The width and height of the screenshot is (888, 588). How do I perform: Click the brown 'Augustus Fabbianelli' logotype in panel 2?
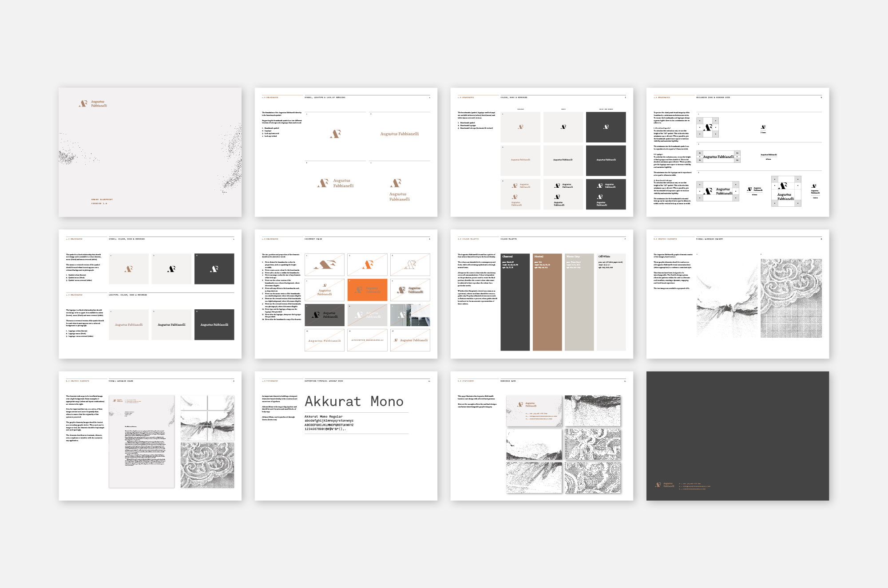click(400, 134)
